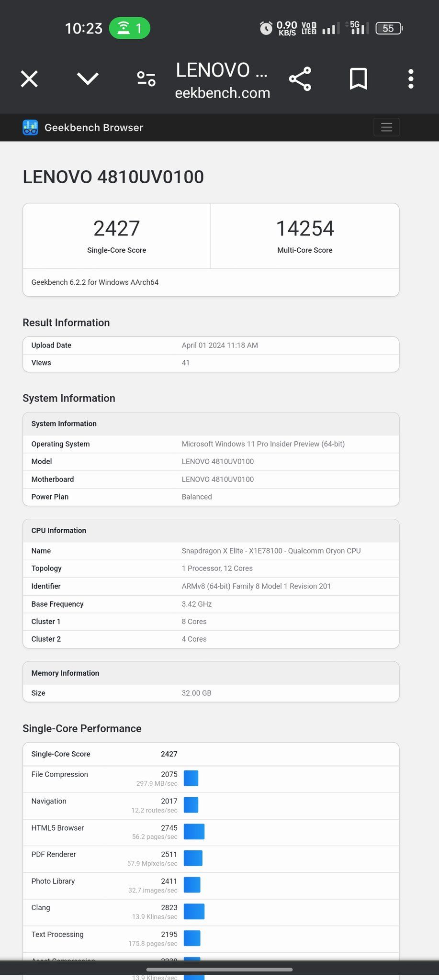Expand the hamburger navigation menu
The image size is (439, 980).
point(386,127)
